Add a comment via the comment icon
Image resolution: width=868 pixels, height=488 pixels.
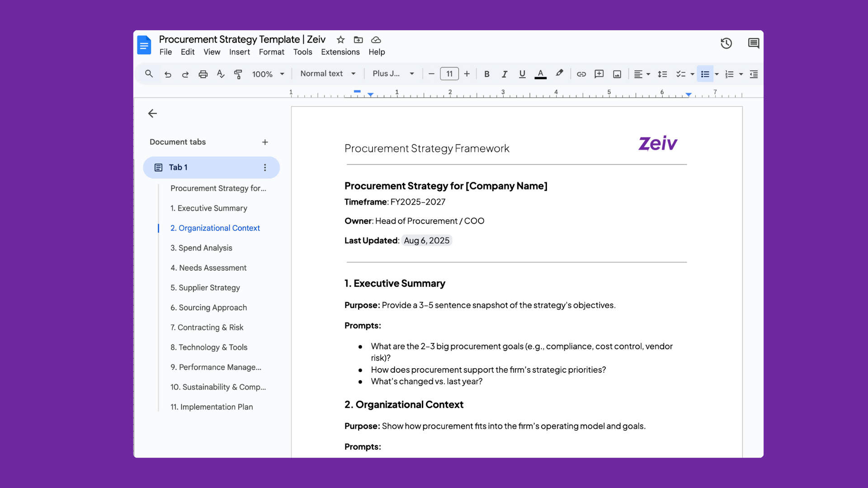[599, 74]
